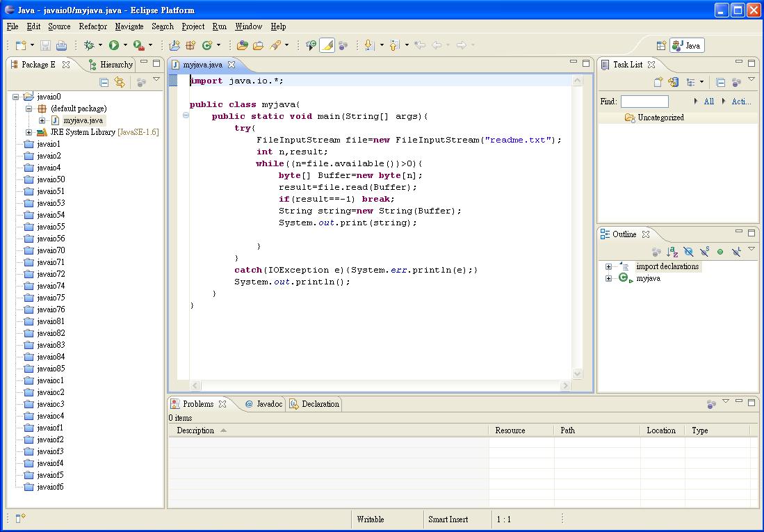764x532 pixels.
Task: Click the Acti... link in Task List
Action: (x=741, y=102)
